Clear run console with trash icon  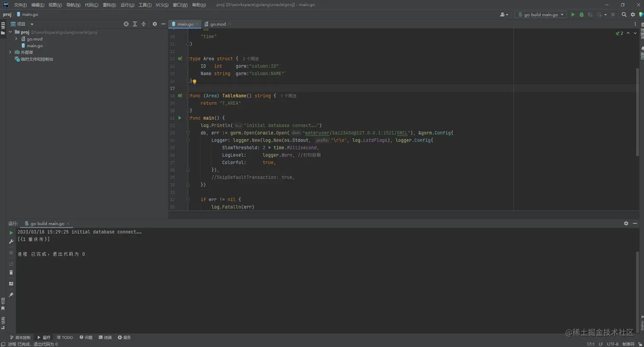pyautogui.click(x=11, y=272)
